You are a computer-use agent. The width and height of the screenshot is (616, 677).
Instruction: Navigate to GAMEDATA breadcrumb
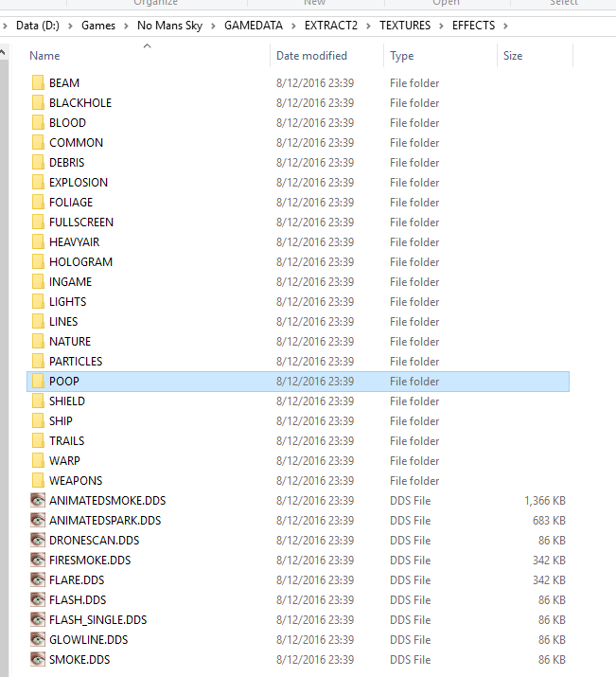254,26
